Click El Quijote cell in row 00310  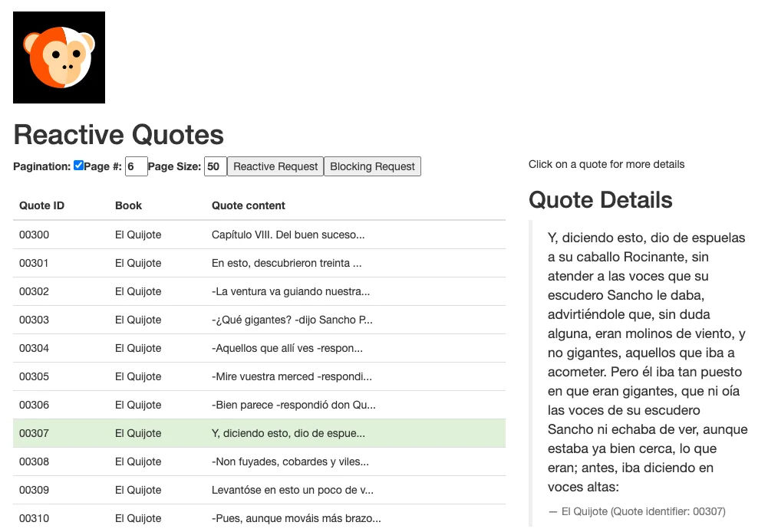138,519
